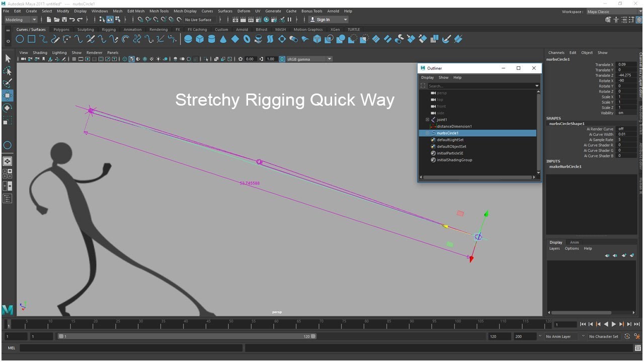Create a NURBS cube from shelf
This screenshot has width=644, height=362.
tap(200, 39)
